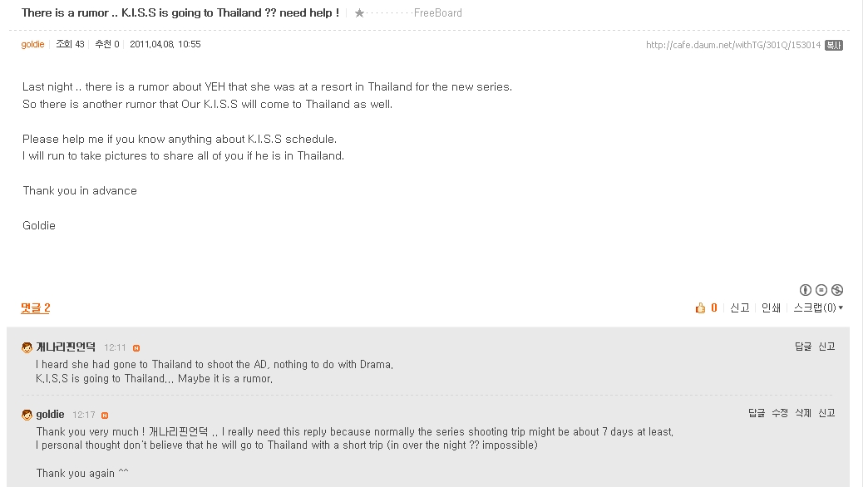
Task: Open the cafe.daum.net post URL
Action: click(x=733, y=46)
